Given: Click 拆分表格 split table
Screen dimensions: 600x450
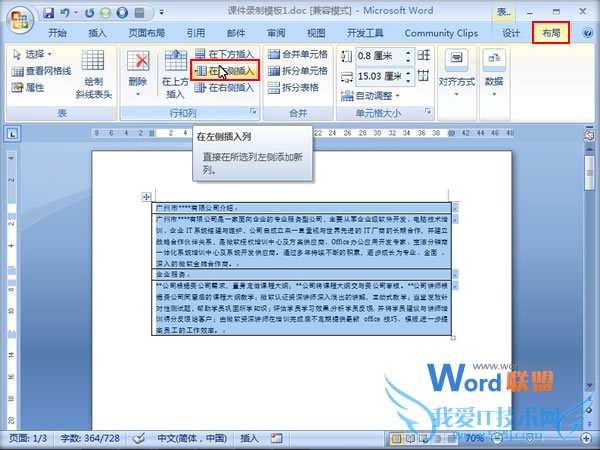Looking at the screenshot, I should coord(293,88).
